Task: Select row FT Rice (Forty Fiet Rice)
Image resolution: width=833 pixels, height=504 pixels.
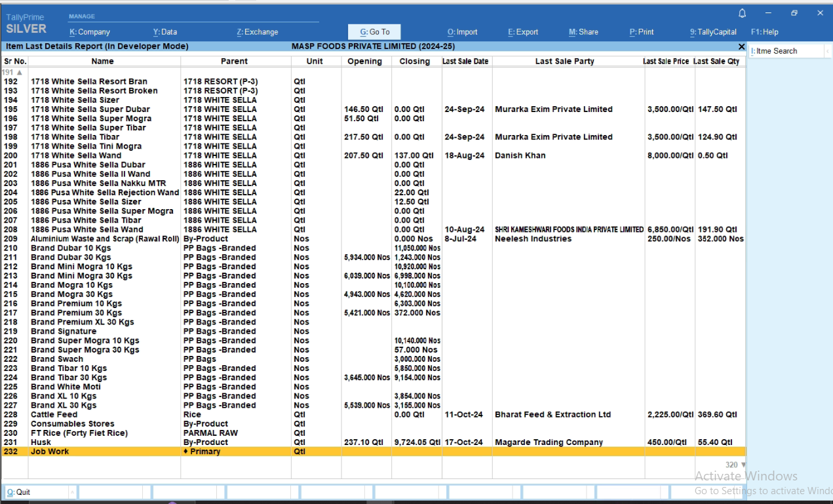Action: (x=374, y=433)
